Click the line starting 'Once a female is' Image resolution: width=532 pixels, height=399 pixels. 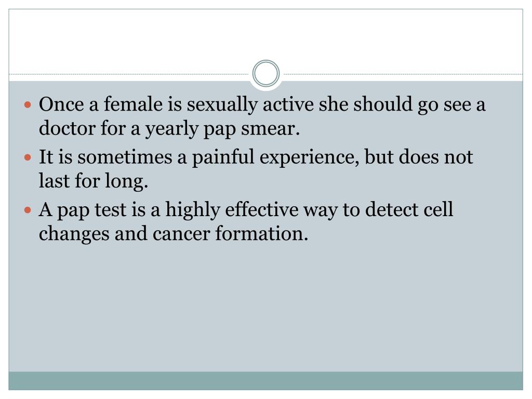point(262,104)
